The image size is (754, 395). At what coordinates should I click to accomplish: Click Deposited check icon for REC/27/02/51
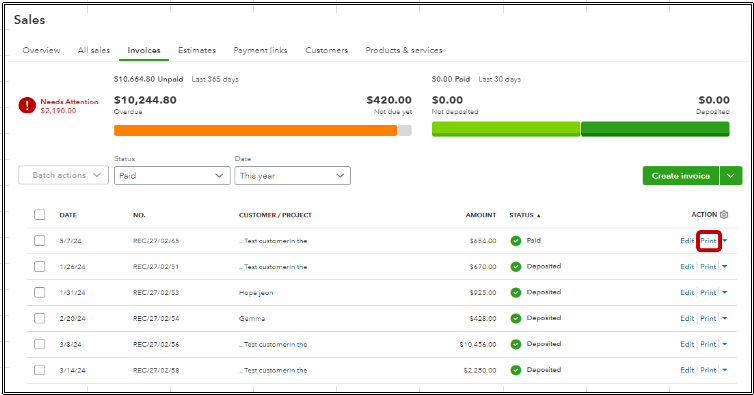[516, 267]
